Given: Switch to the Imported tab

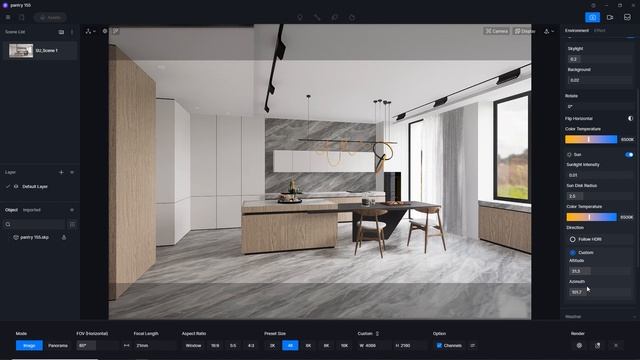Looking at the screenshot, I should pyautogui.click(x=32, y=210).
